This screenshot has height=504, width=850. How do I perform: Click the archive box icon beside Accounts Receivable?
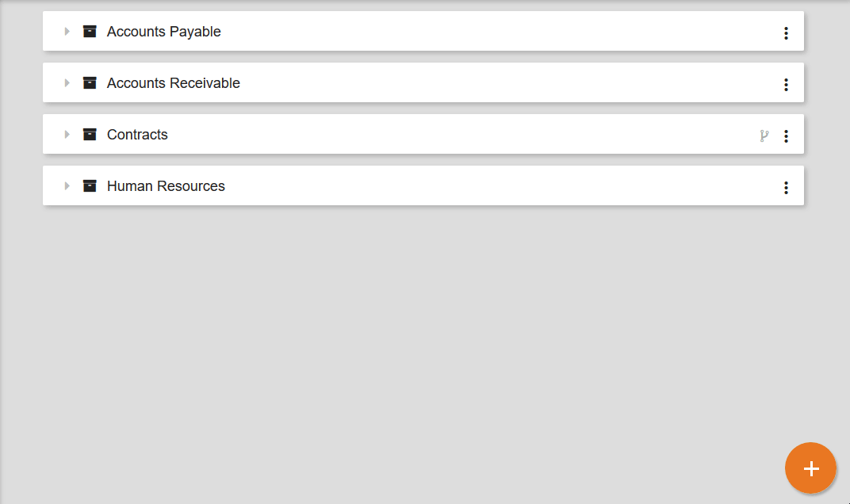click(90, 83)
